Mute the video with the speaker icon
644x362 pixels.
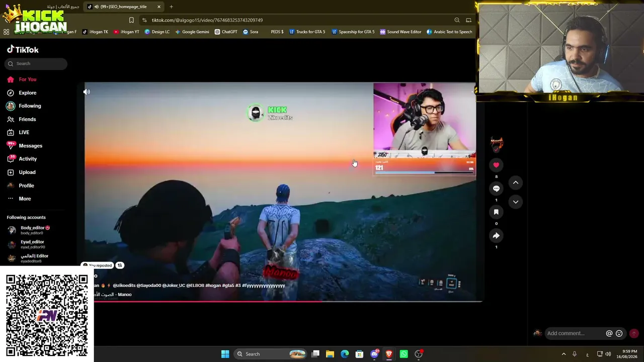pyautogui.click(x=87, y=92)
